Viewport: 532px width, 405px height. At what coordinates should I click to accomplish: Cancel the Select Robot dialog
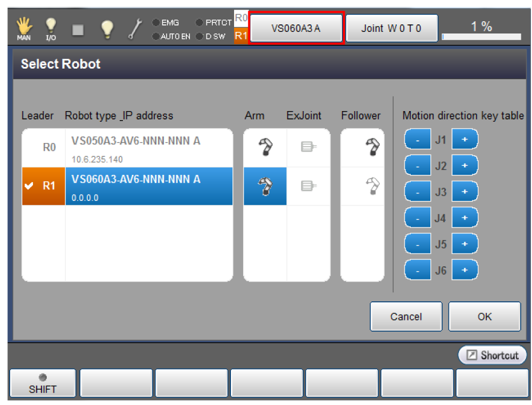[x=406, y=317]
